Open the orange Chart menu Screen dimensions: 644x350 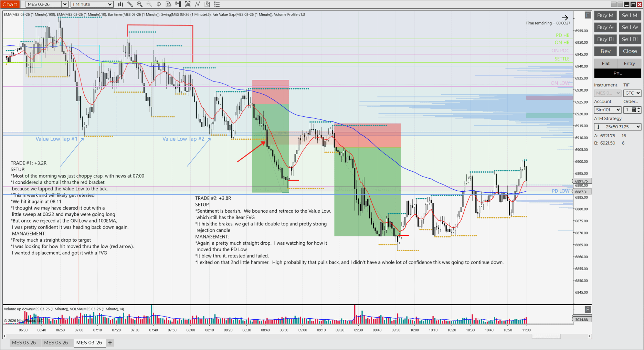(10, 4)
